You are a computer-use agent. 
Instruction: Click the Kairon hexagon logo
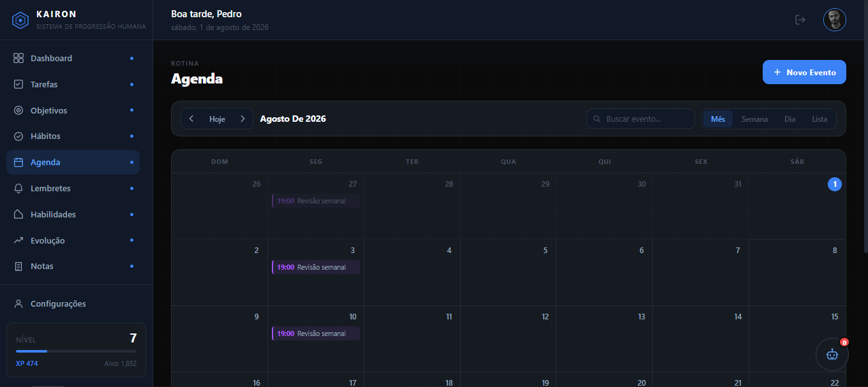(x=20, y=20)
